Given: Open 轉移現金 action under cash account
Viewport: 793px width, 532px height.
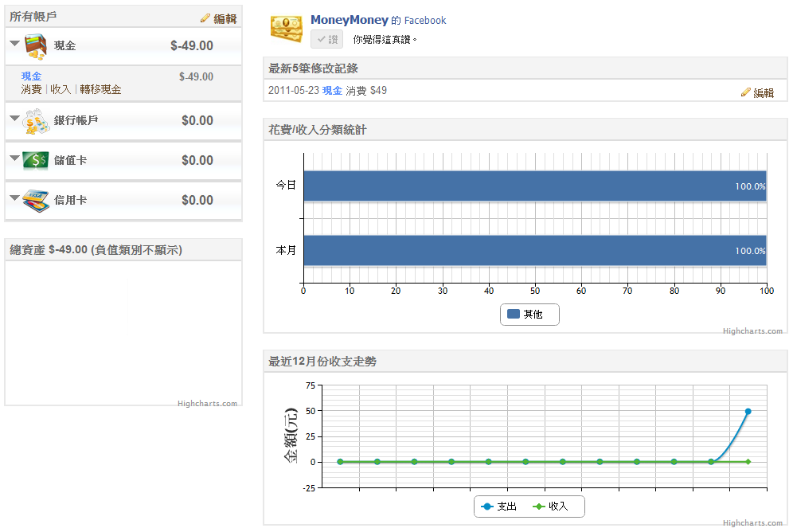Looking at the screenshot, I should pos(100,90).
